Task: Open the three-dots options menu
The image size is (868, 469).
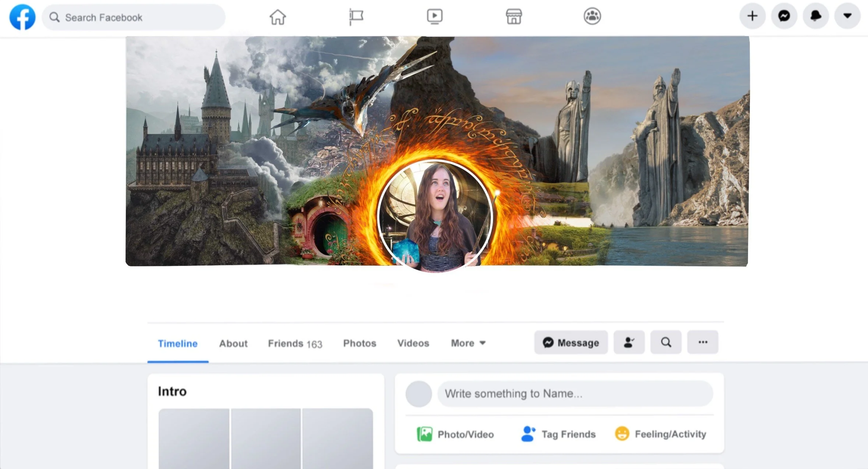Action: [703, 342]
